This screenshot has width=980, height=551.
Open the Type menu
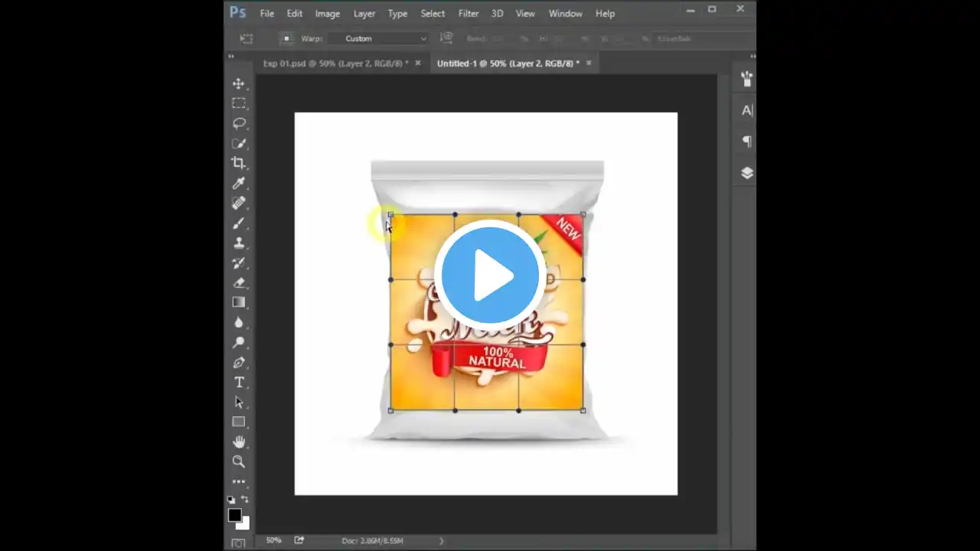(x=397, y=13)
